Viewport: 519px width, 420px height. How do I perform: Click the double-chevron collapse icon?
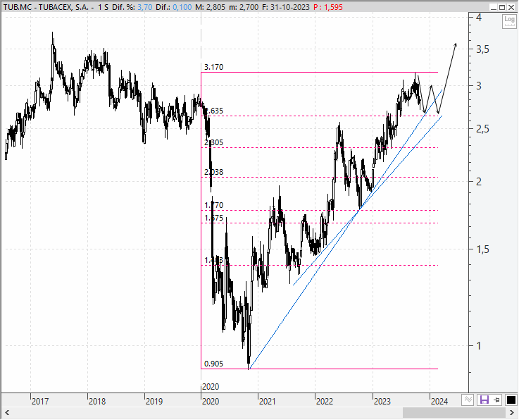(468, 400)
